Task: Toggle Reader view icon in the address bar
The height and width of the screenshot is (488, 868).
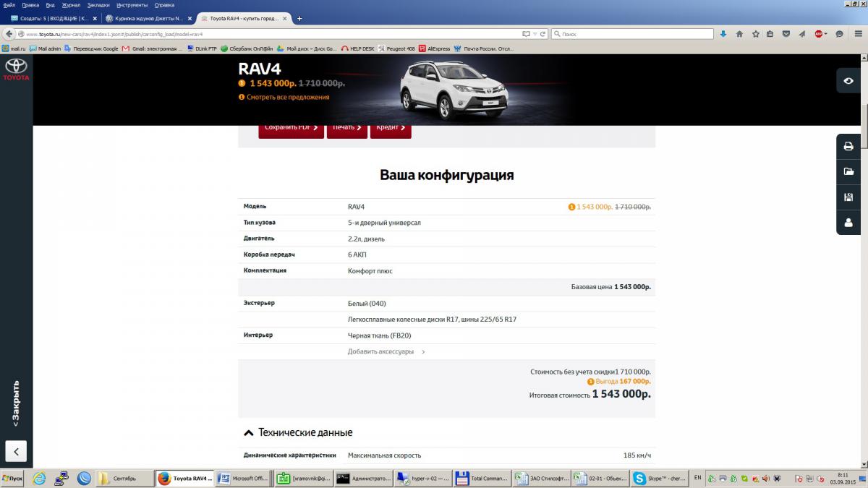Action: [527, 34]
